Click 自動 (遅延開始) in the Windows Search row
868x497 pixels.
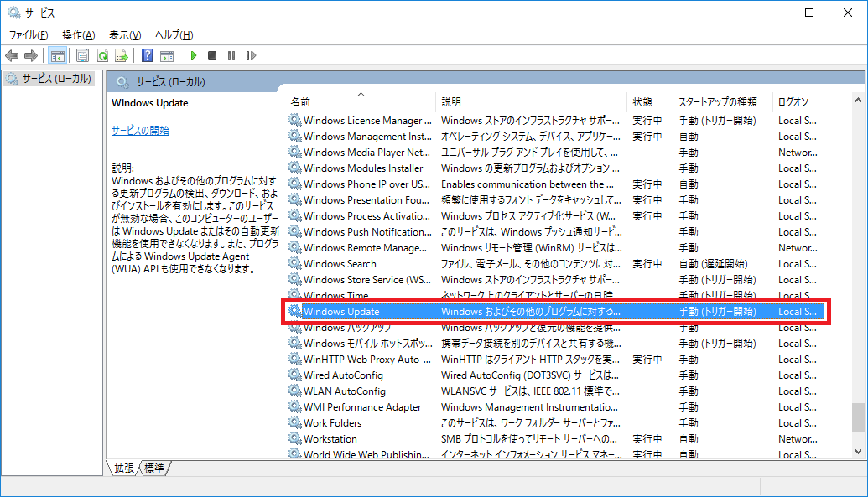(x=713, y=264)
